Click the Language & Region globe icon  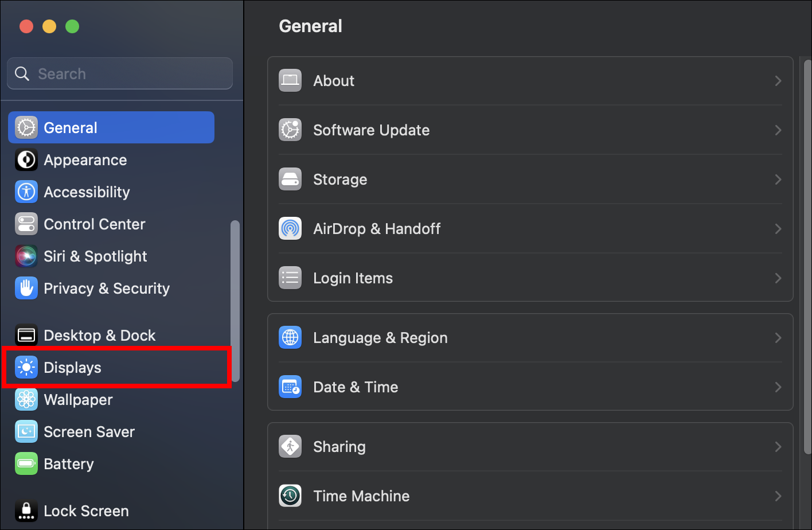pos(290,338)
